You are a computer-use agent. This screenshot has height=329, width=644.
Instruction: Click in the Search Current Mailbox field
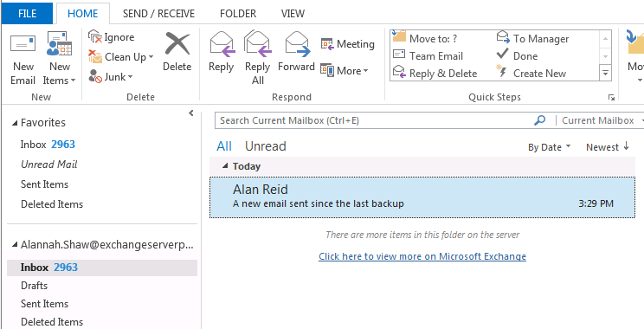[374, 120]
